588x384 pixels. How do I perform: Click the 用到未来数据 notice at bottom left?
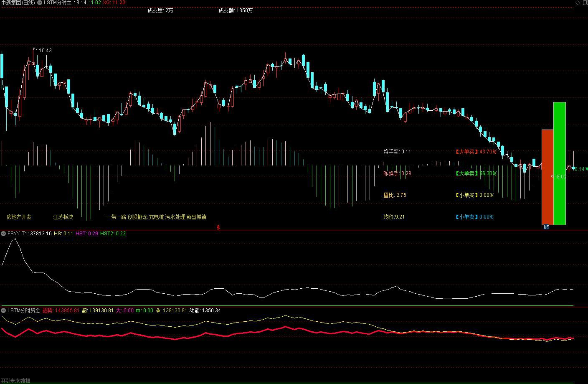pos(15,381)
